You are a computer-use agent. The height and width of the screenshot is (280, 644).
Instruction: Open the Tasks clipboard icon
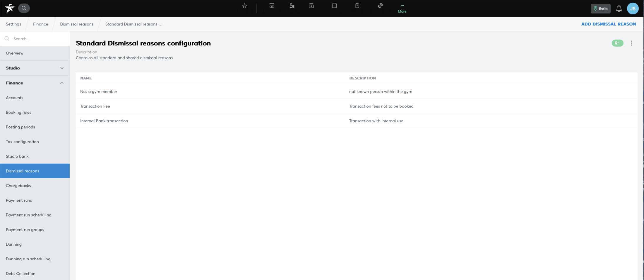(x=357, y=6)
